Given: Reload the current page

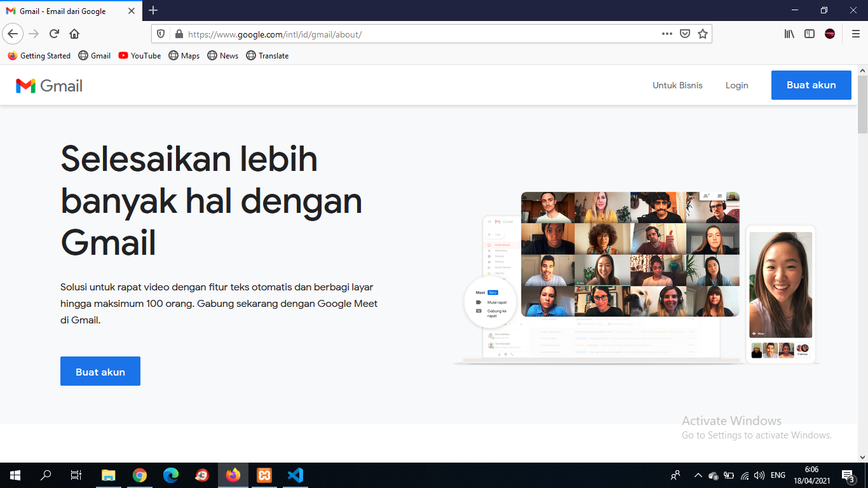Looking at the screenshot, I should (54, 34).
